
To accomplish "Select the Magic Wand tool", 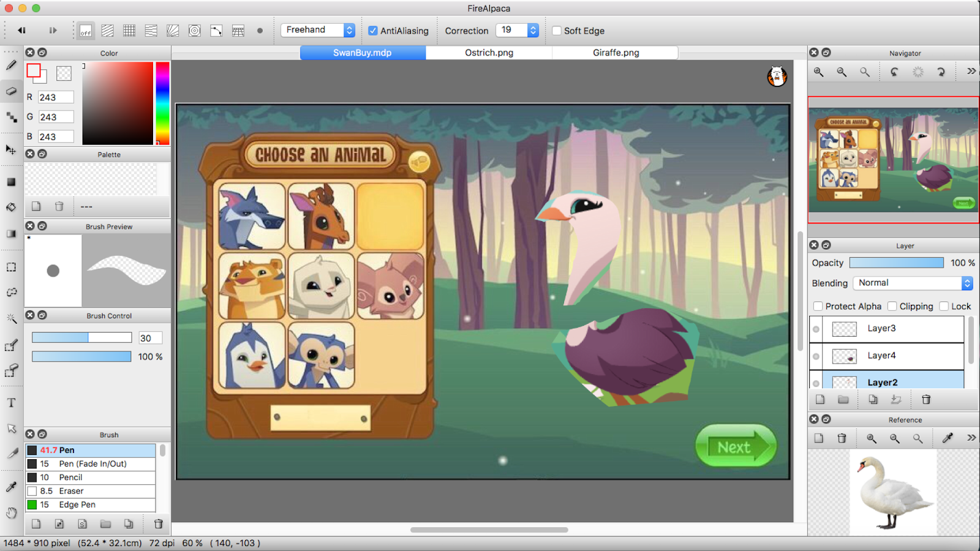I will click(x=11, y=318).
